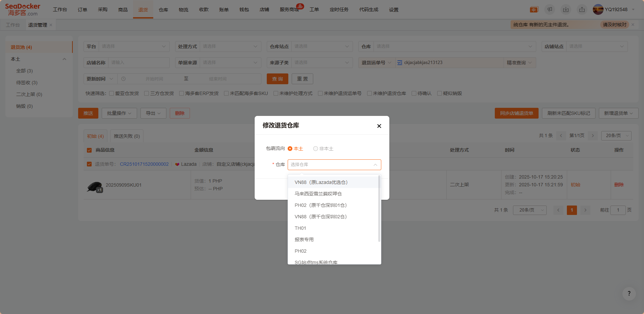The width and height of the screenshot is (644, 314).
Task: Open the 仓库 menu in top navigation
Action: 163,10
